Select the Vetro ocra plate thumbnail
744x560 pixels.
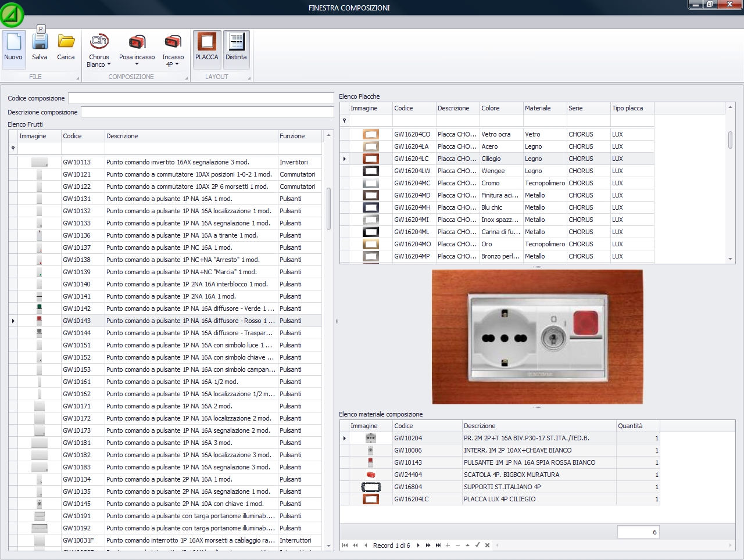[371, 134]
